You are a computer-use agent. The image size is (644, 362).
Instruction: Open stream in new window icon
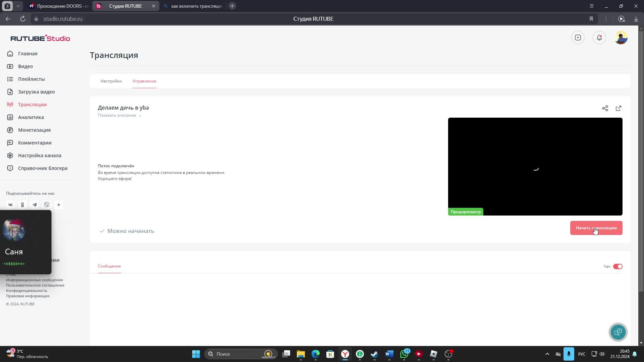618,108
